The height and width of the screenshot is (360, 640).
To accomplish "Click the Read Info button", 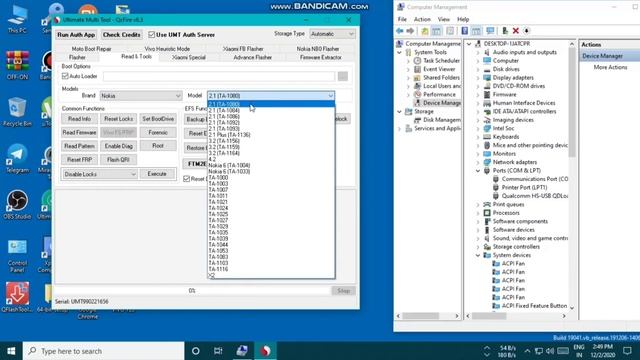I will coord(80,119).
